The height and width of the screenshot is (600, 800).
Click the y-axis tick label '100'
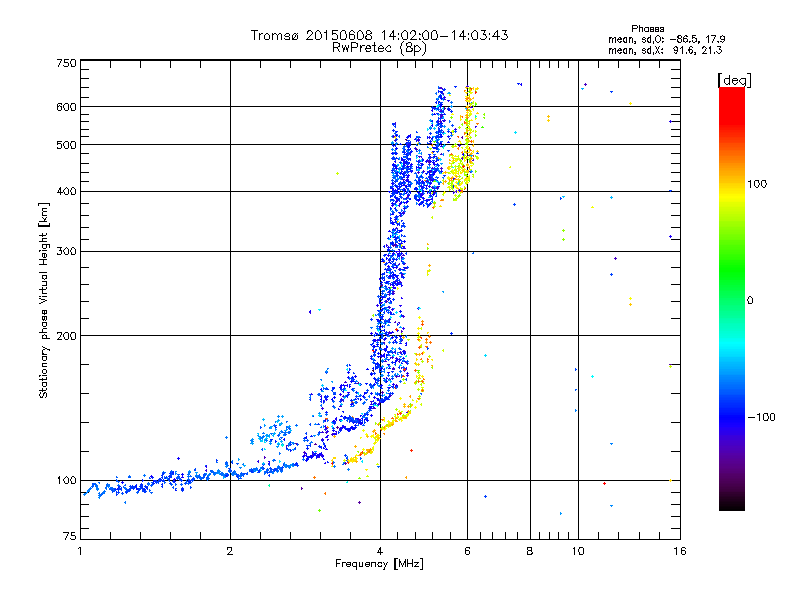click(66, 481)
